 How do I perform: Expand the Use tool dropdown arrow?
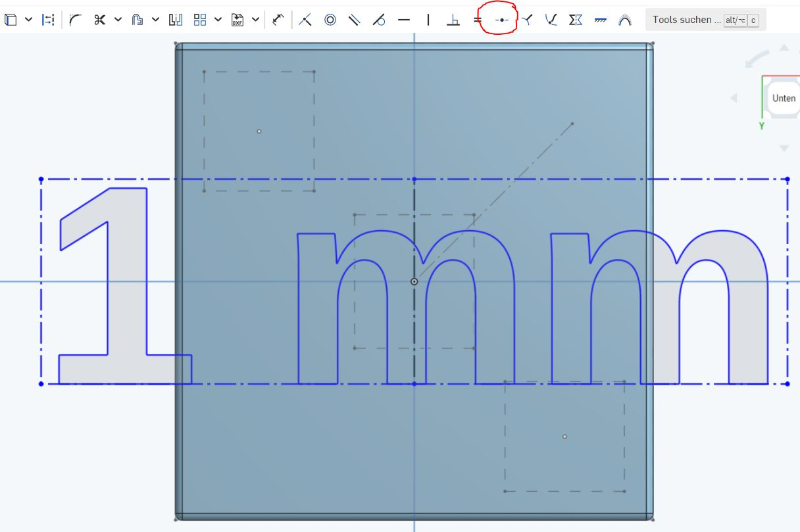point(28,20)
